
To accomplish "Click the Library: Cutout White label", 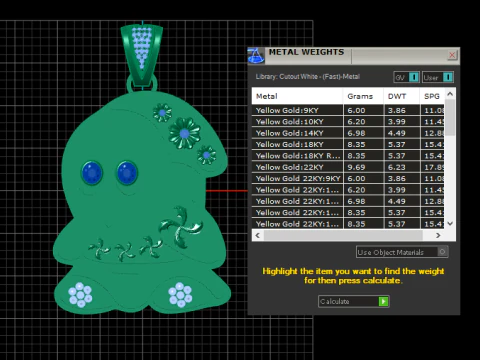I will 307,77.
